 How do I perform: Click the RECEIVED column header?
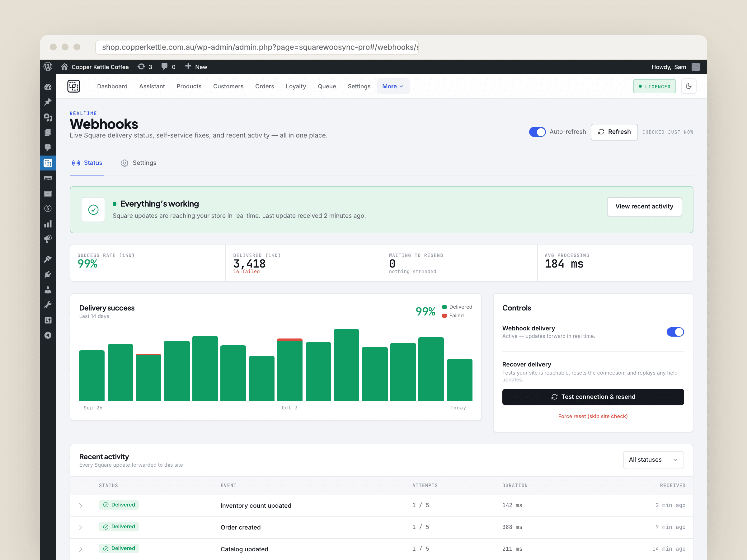(x=672, y=485)
